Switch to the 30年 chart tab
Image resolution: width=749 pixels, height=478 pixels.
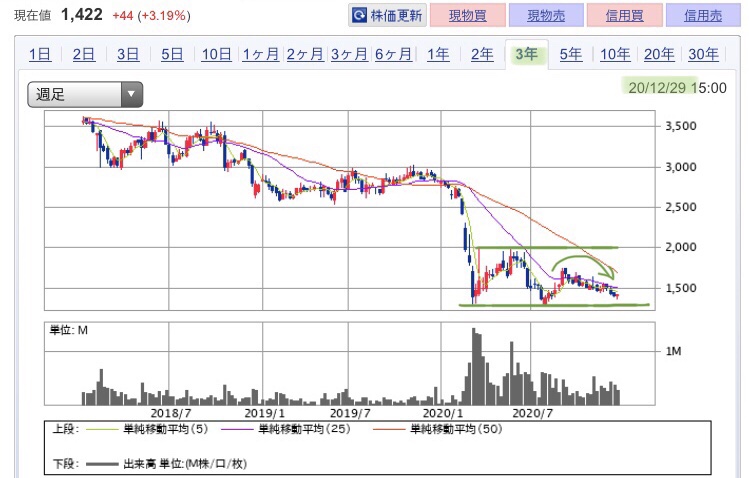click(704, 54)
